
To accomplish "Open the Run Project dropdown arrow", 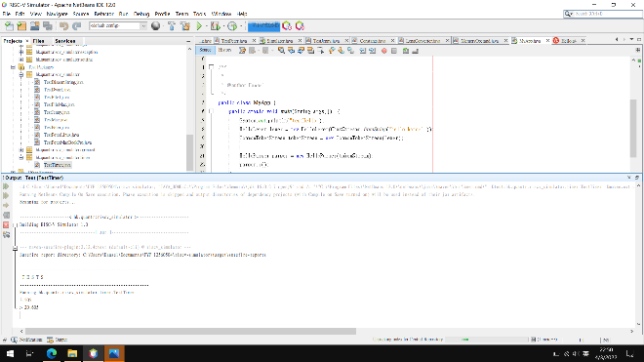I will (x=206, y=26).
